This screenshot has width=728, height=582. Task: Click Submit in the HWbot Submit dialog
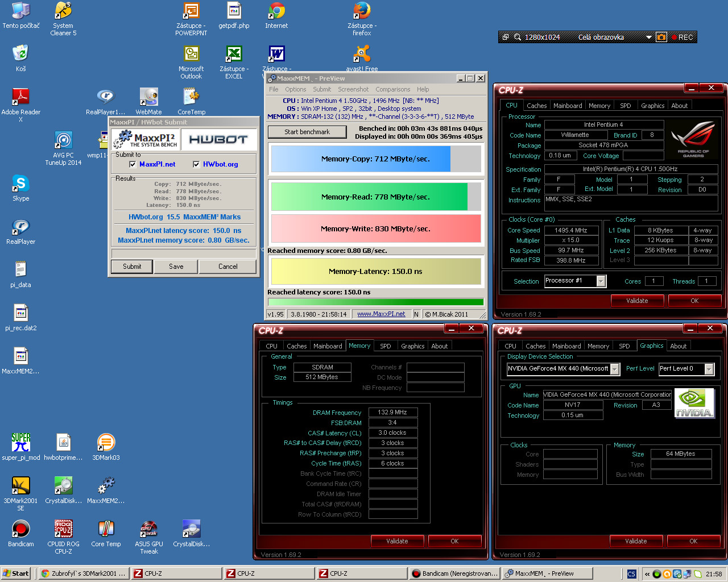pyautogui.click(x=132, y=267)
